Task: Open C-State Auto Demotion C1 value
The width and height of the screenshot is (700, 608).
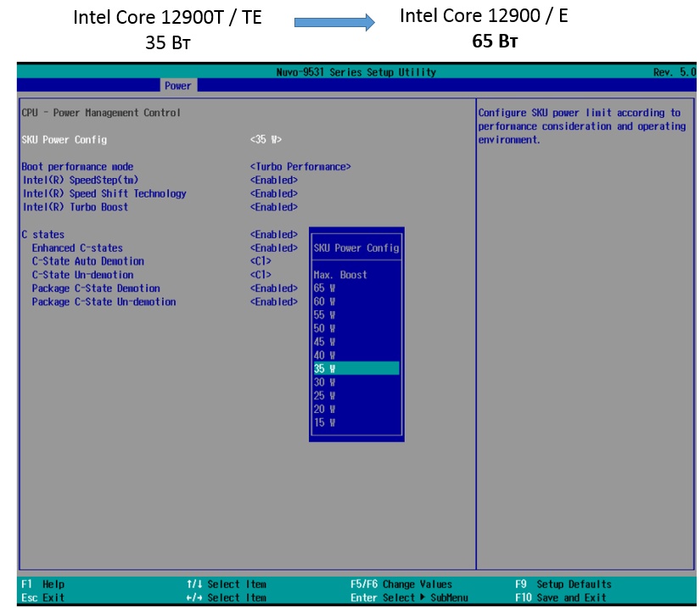Action: [x=260, y=261]
